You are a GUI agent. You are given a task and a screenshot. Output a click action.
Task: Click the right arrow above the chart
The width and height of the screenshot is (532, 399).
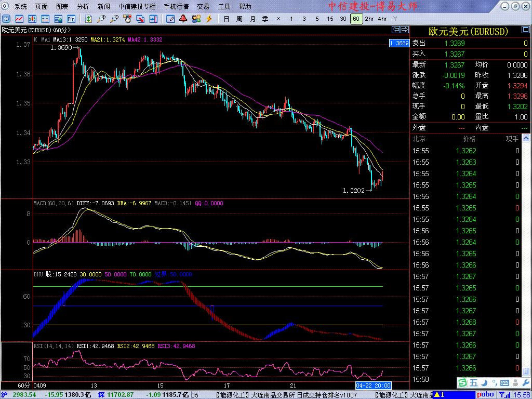pos(404,30)
